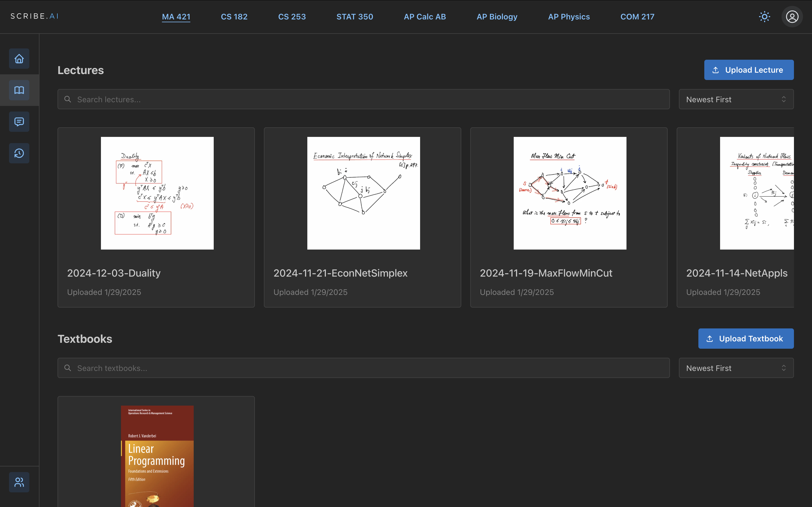The image size is (812, 507).
Task: Click the Upload Textbook button
Action: pyautogui.click(x=745, y=338)
